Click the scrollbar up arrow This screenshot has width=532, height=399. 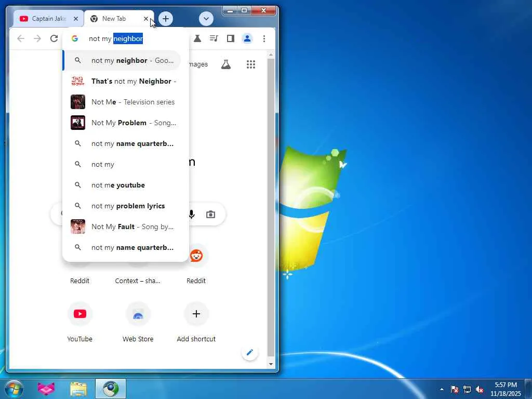[271, 54]
